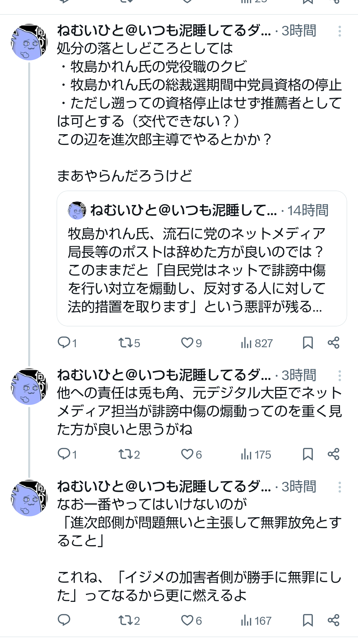
Task: Open more options on the first 3時間 post
Action: point(340,31)
